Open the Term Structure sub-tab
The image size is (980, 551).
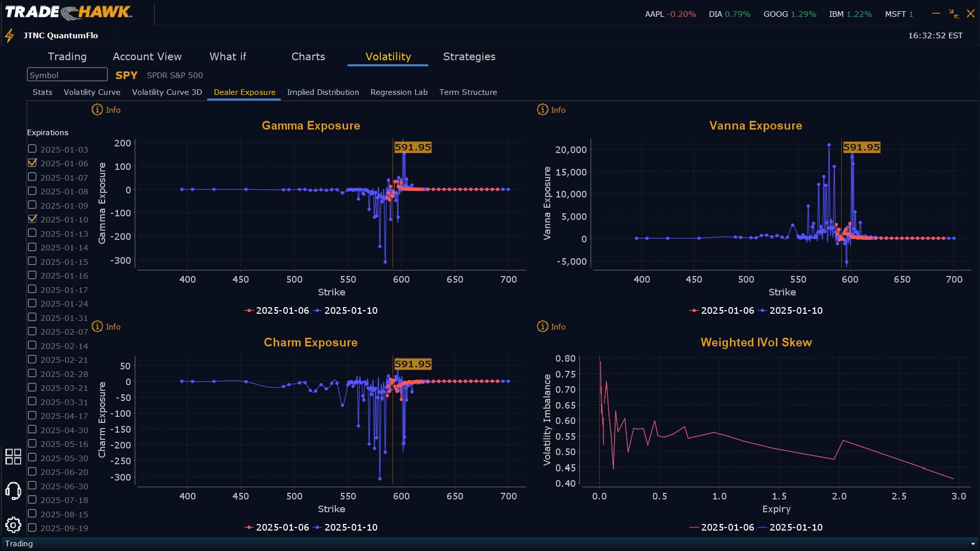coord(468,92)
